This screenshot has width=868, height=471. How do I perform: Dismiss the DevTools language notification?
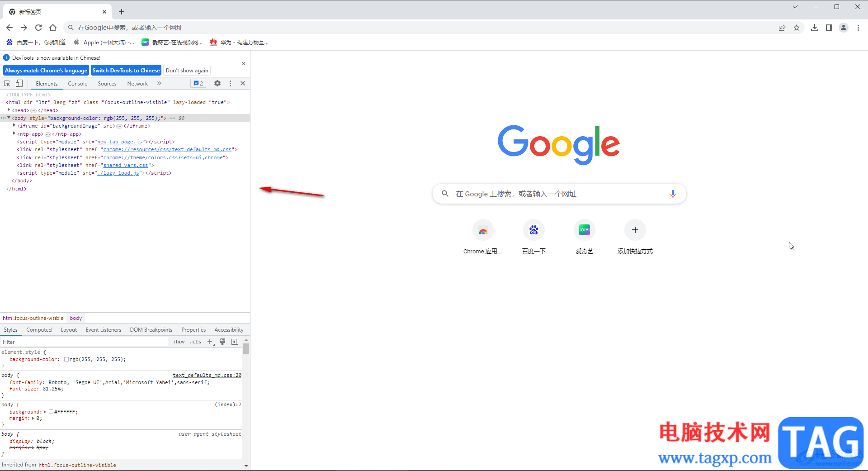tap(244, 64)
